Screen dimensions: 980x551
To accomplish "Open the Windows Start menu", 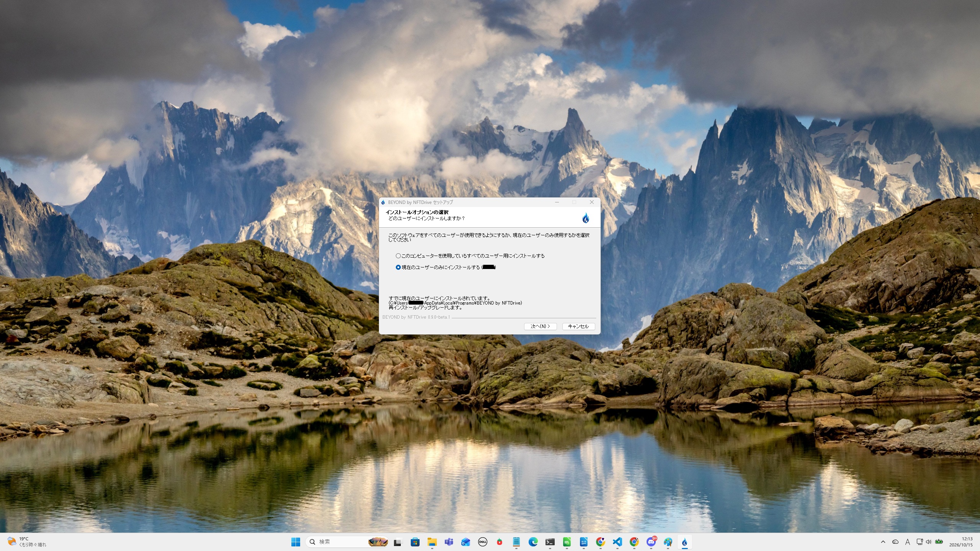I will (x=296, y=542).
